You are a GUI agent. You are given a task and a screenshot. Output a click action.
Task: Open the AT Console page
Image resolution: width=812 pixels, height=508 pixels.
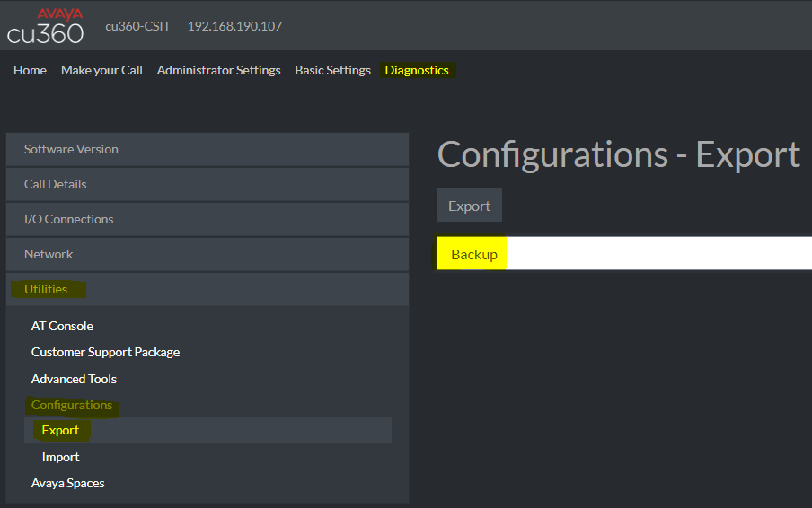[62, 326]
